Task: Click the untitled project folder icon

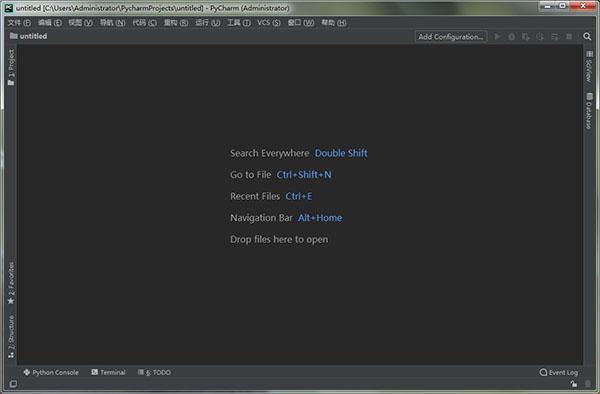Action: pos(14,36)
